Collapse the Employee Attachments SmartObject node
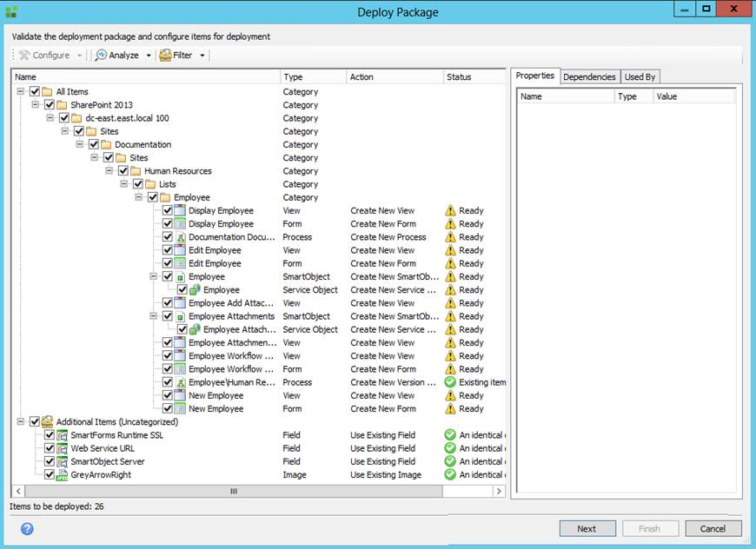This screenshot has width=756, height=549. point(153,317)
